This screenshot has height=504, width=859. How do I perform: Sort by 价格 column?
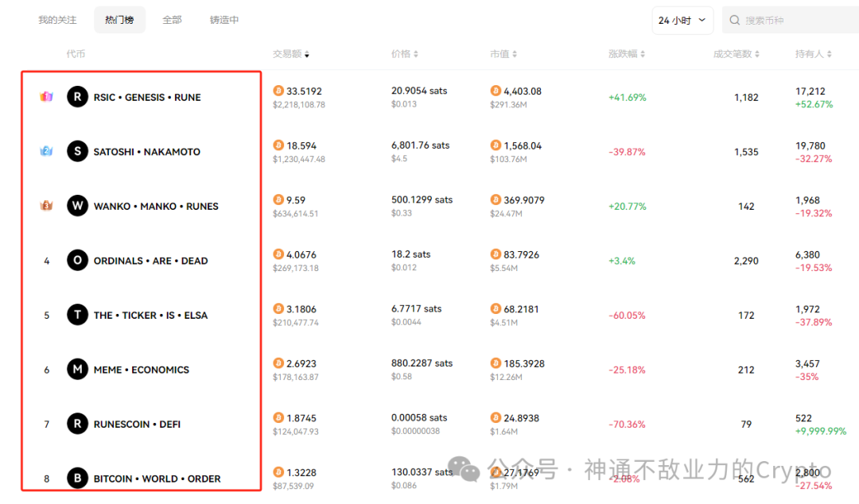(x=404, y=54)
